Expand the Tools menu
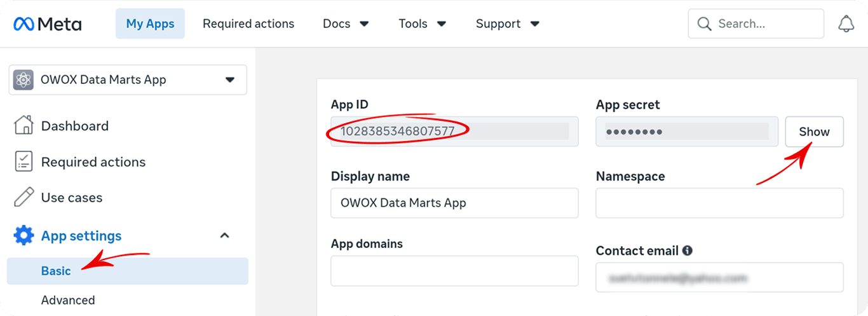The width and height of the screenshot is (868, 316). click(423, 24)
